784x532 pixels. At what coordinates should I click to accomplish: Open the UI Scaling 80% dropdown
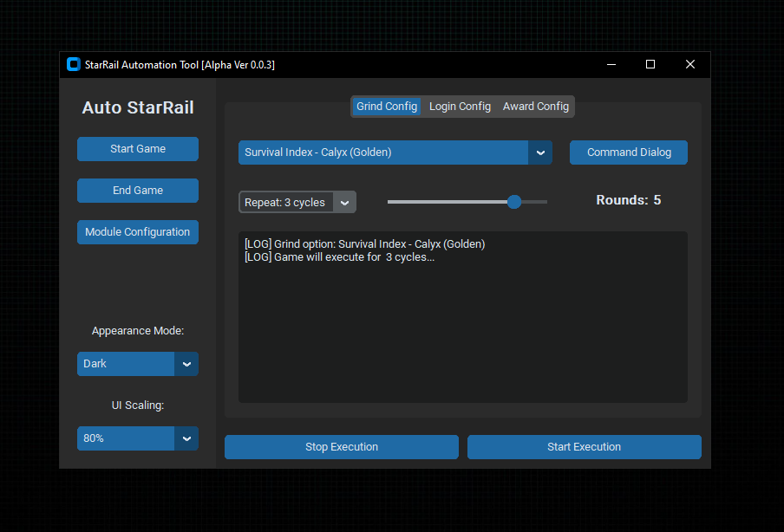[138, 438]
